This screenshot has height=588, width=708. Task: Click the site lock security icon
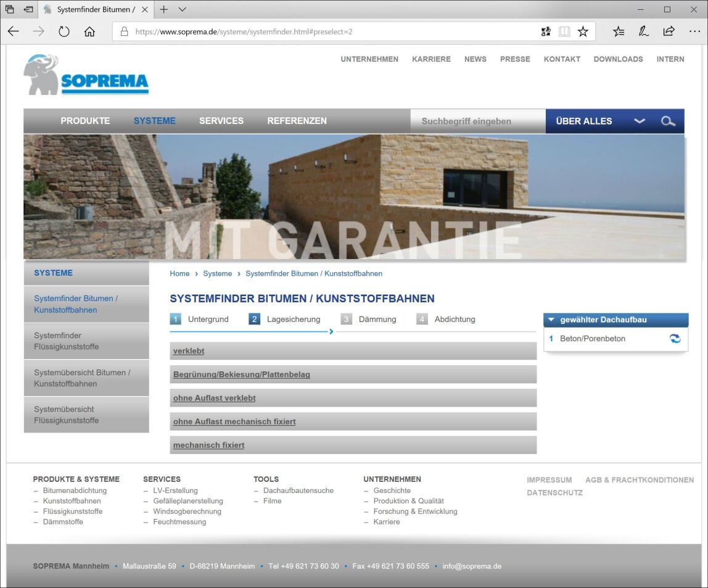(x=124, y=31)
